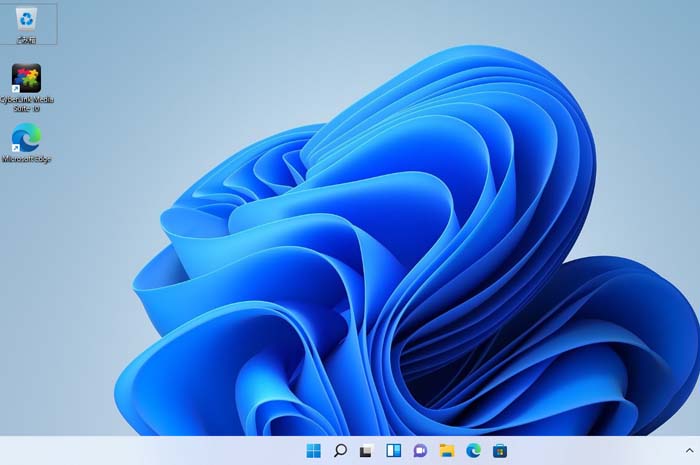
Task: Open Microsoft Store from the taskbar
Action: coord(500,451)
